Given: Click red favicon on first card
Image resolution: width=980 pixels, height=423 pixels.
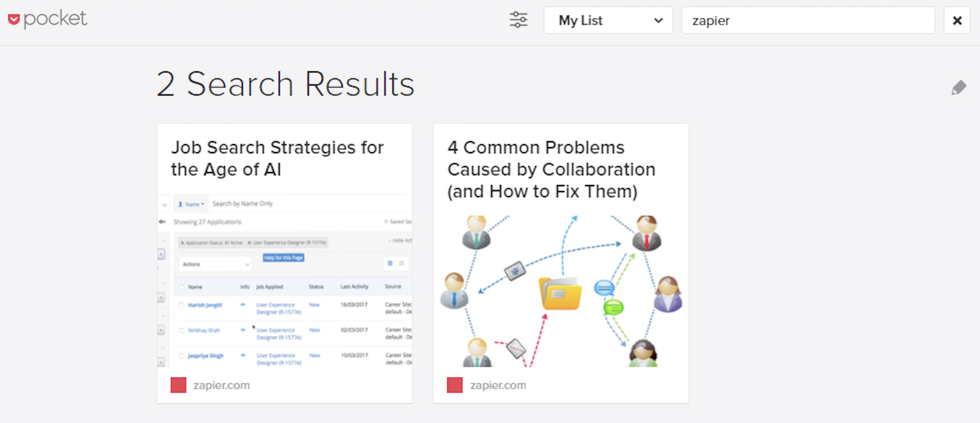Looking at the screenshot, I should coord(179,385).
